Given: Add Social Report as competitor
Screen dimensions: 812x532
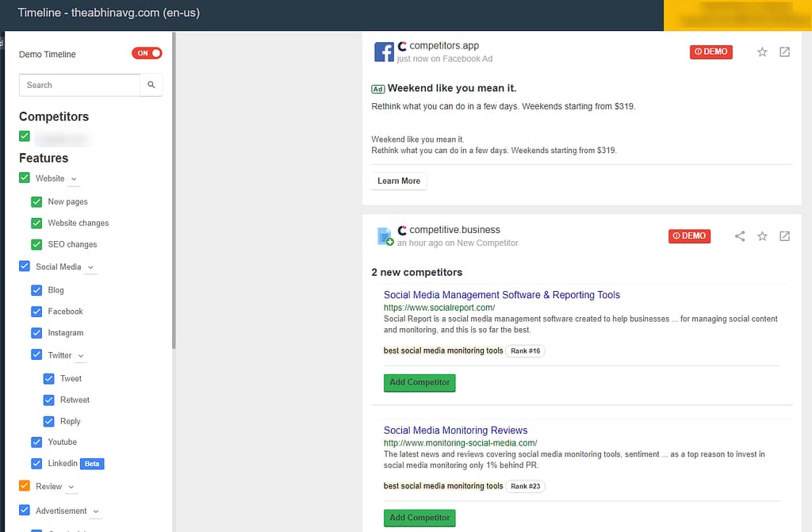Looking at the screenshot, I should [419, 382].
